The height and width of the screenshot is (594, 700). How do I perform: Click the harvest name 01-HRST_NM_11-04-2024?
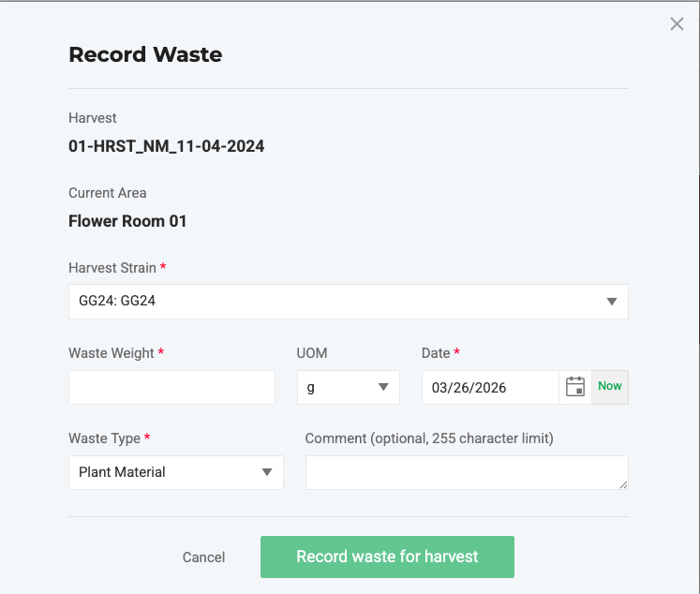point(166,146)
